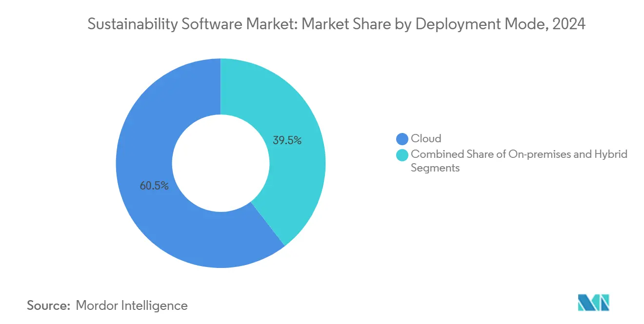Click the blue Cloud legend dot

(x=402, y=139)
